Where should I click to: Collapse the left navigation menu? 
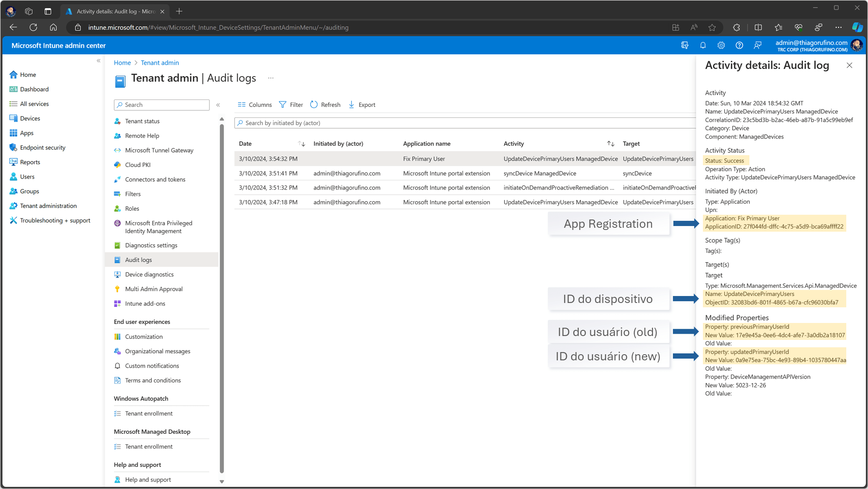pos(99,61)
